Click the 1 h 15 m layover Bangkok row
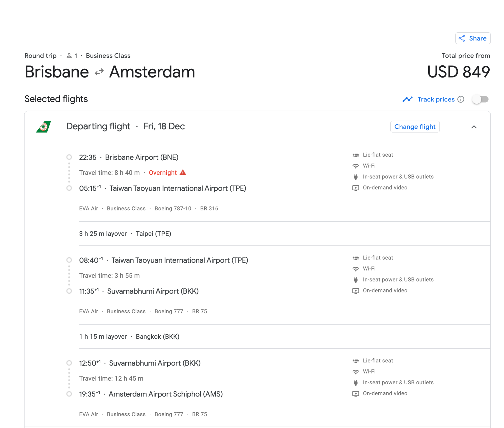504x428 pixels. click(x=129, y=337)
